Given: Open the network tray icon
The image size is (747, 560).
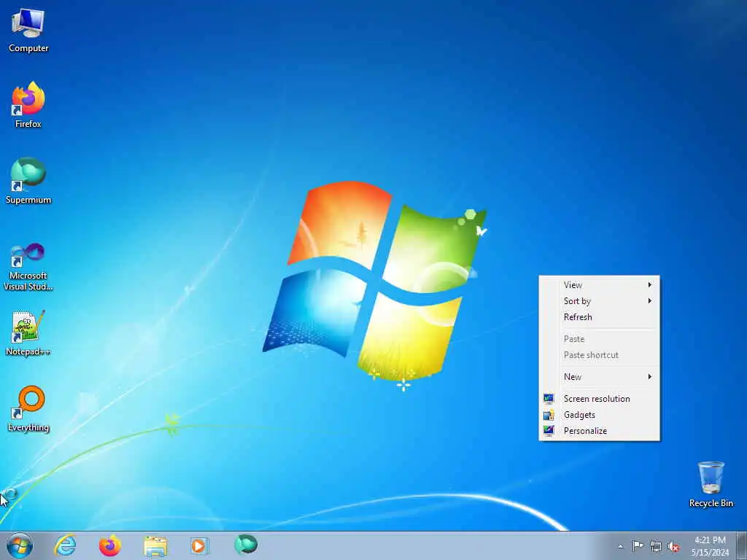Looking at the screenshot, I should tap(656, 546).
